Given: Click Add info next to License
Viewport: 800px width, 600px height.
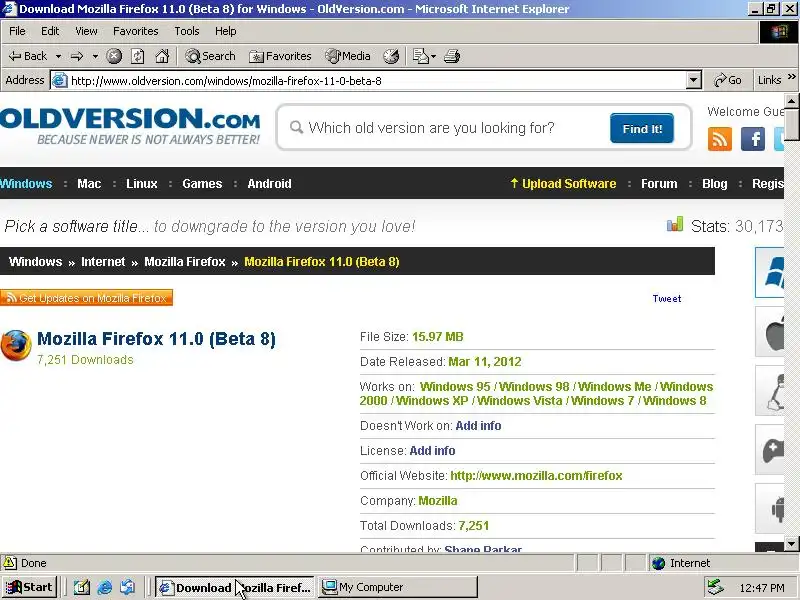Looking at the screenshot, I should coord(432,451).
